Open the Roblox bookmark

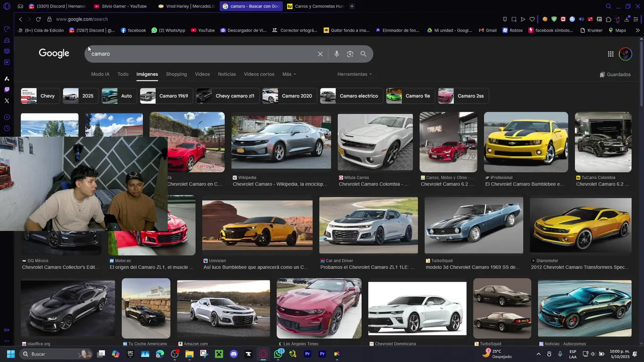512,30
